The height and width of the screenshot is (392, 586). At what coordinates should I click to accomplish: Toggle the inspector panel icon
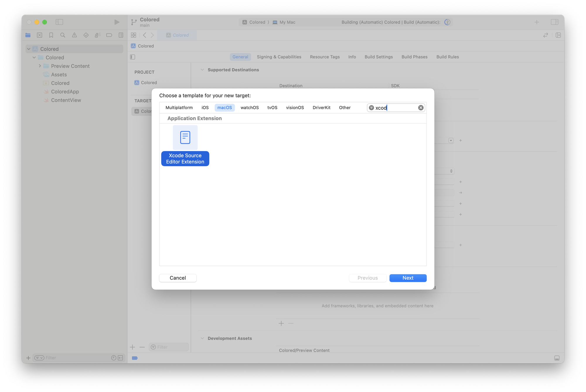555,22
